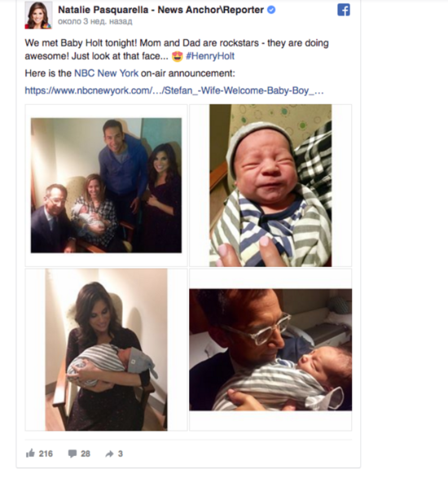
Task: Click the post timestamp 'около 3 нед. назад'
Action: coord(94,22)
